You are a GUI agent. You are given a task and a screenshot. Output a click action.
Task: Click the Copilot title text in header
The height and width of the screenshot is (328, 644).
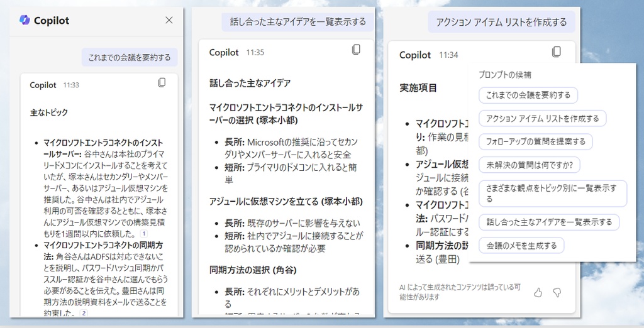point(52,21)
